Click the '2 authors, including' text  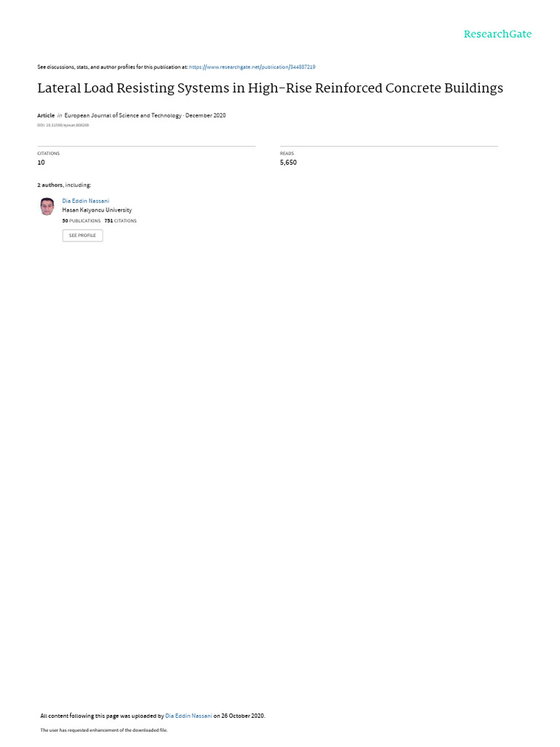coord(64,185)
